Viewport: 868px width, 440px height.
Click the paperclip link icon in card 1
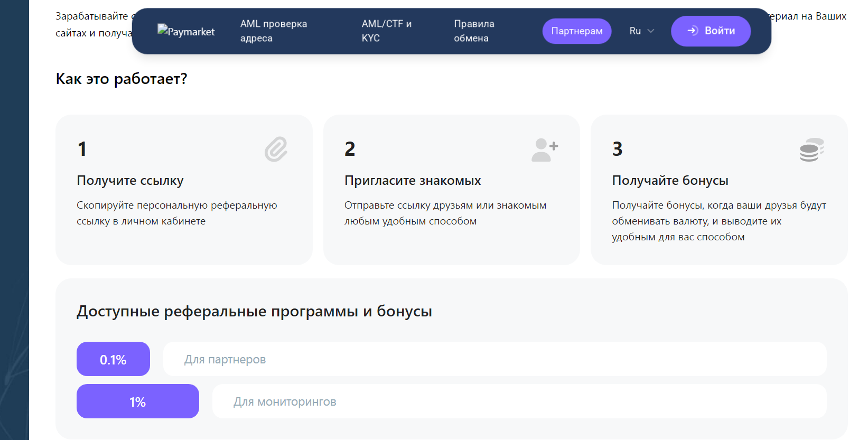[276, 149]
